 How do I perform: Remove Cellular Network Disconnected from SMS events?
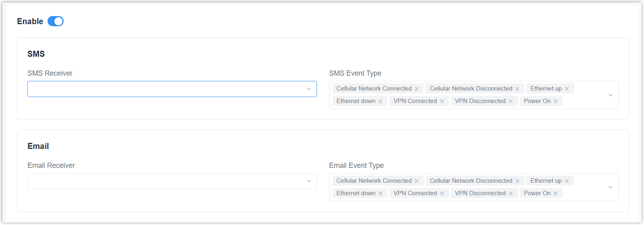pyautogui.click(x=517, y=89)
